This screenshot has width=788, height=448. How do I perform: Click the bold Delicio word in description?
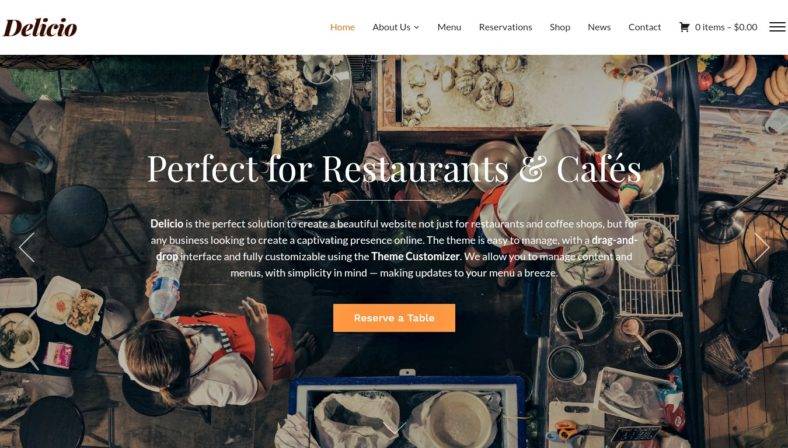[166, 224]
